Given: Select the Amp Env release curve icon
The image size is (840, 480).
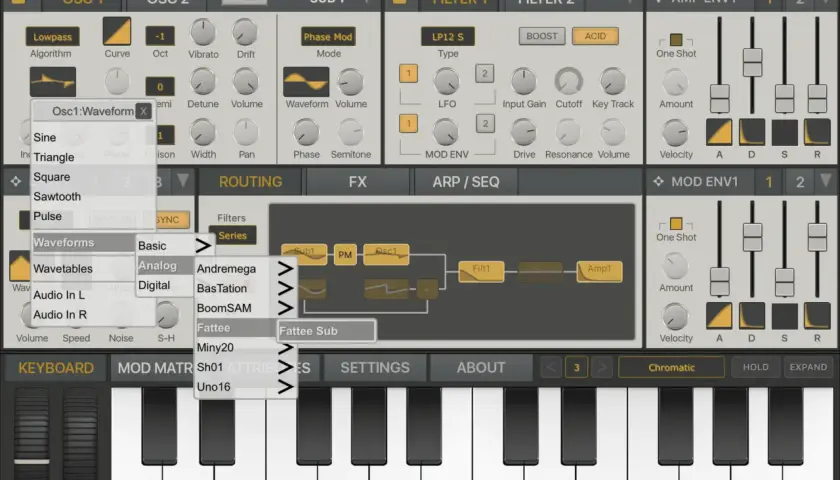Looking at the screenshot, I should click(x=817, y=132).
